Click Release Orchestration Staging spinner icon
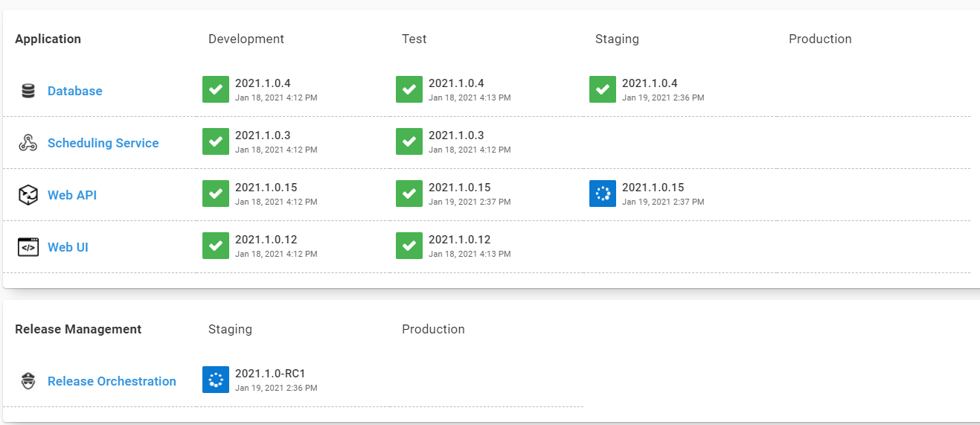 click(x=216, y=380)
